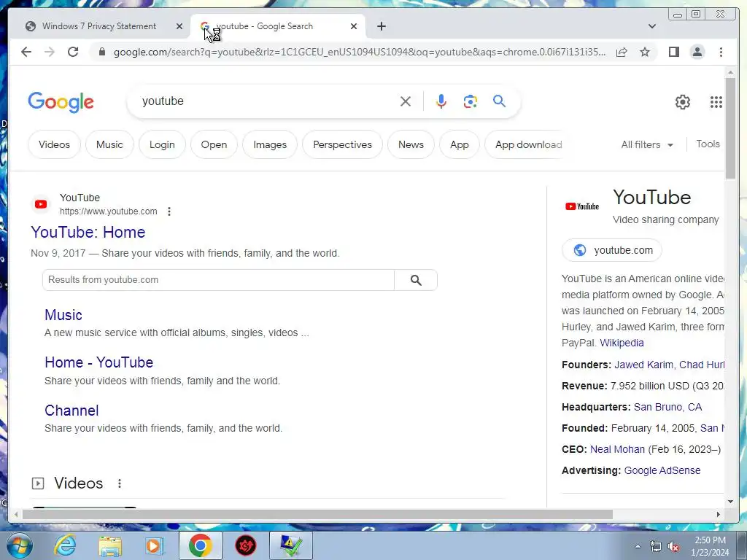Show hidden system tray icons arrow

point(638,547)
